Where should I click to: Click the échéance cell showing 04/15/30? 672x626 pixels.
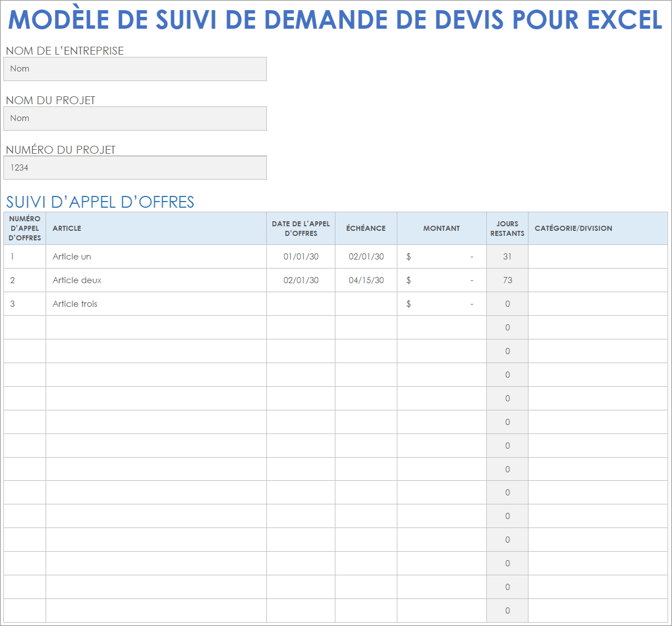(366, 280)
